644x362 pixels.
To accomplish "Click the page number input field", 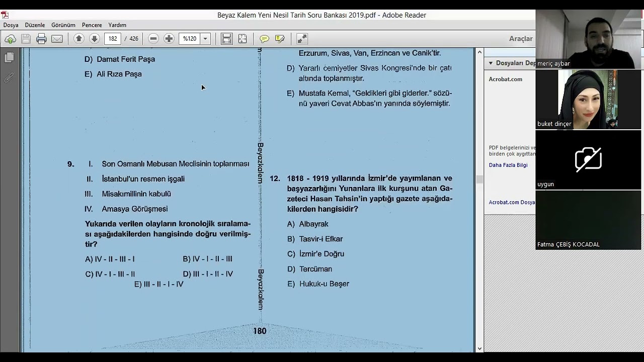I will point(113,39).
